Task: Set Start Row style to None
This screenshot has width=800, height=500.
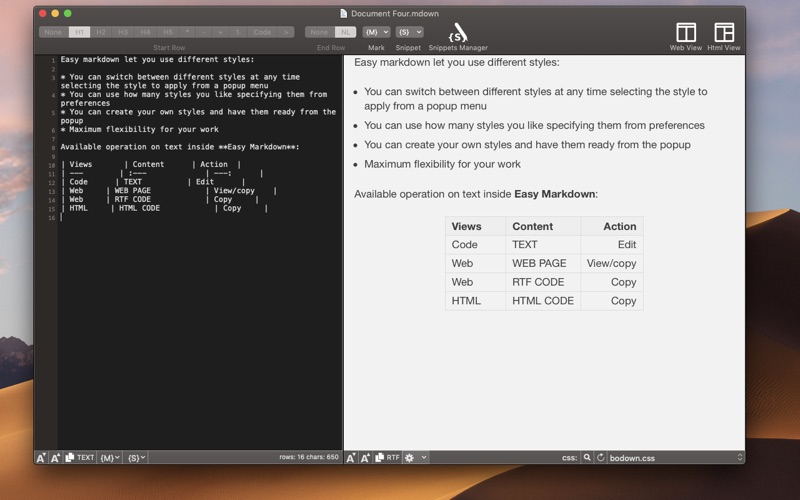Action: (x=54, y=32)
